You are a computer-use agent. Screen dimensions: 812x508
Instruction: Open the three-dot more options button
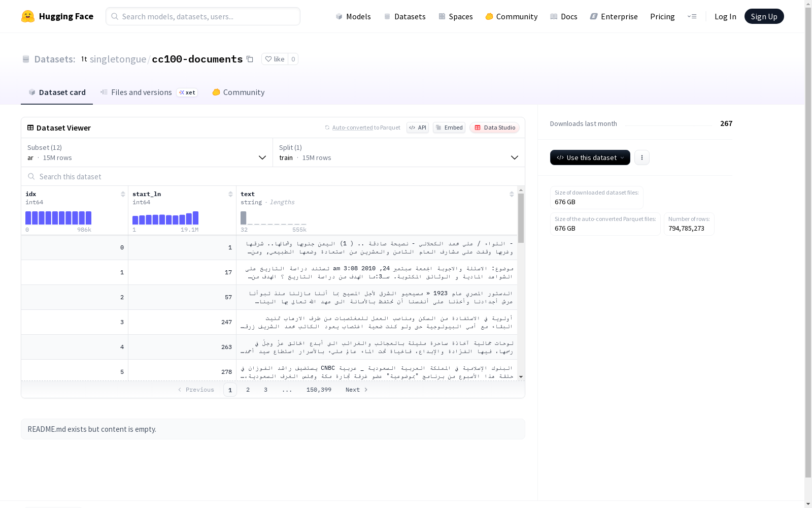pyautogui.click(x=642, y=157)
